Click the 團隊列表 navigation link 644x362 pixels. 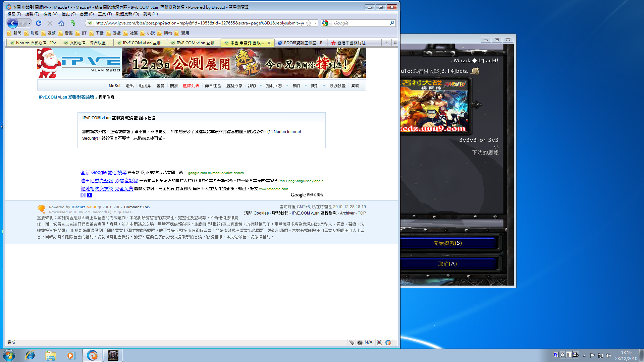(191, 86)
